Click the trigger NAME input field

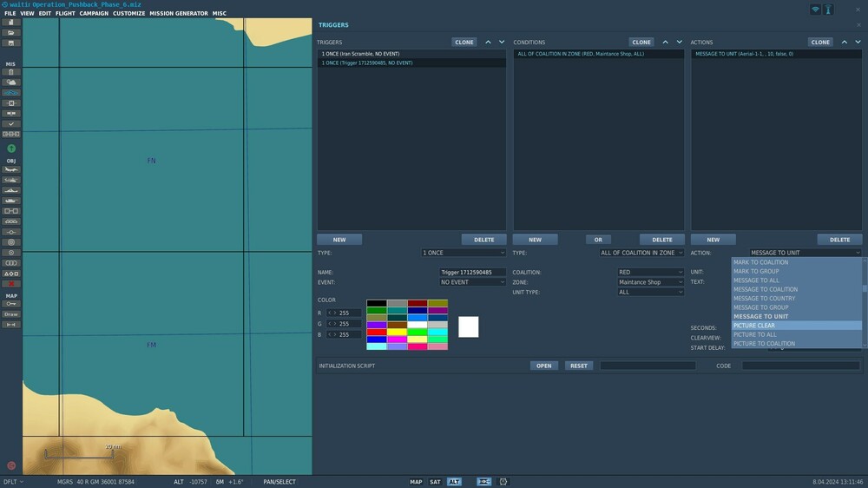472,272
